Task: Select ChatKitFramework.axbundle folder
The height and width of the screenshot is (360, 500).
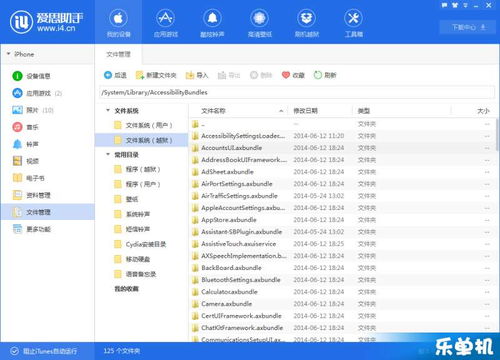Action: pos(342,328)
